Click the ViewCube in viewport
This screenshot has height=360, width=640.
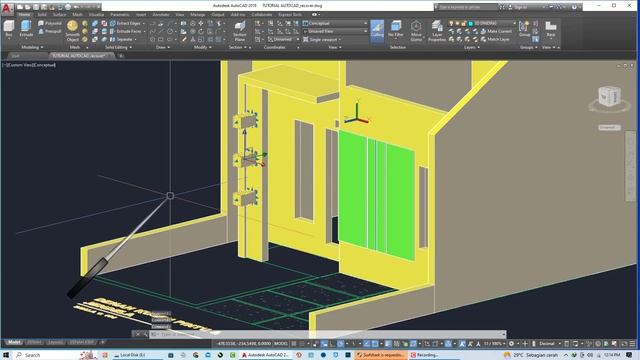point(609,97)
